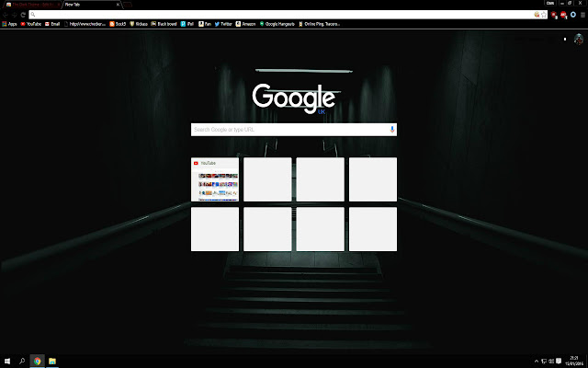Image resolution: width=588 pixels, height=368 pixels.
Task: Open the bookmark with the blue P icon
Action: 187,24
